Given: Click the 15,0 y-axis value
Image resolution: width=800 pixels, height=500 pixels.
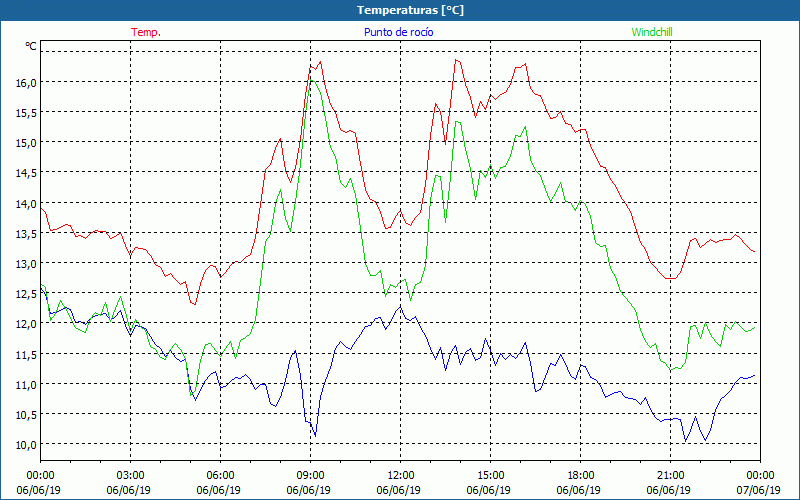Looking at the screenshot, I should [26, 142].
